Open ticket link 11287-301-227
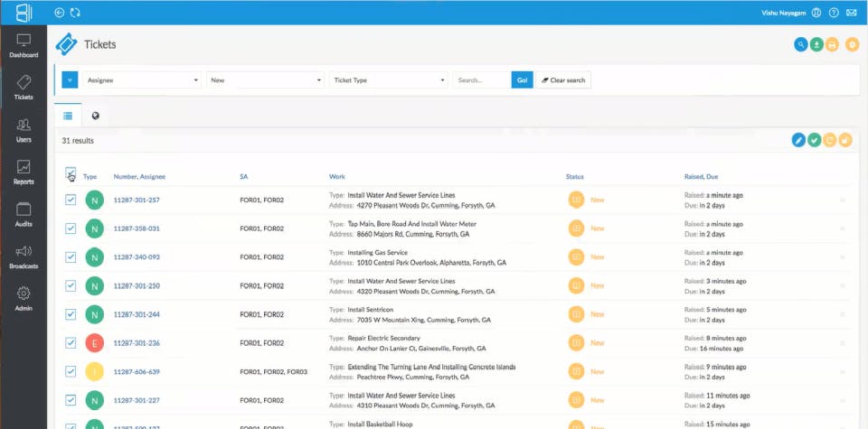 137,400
